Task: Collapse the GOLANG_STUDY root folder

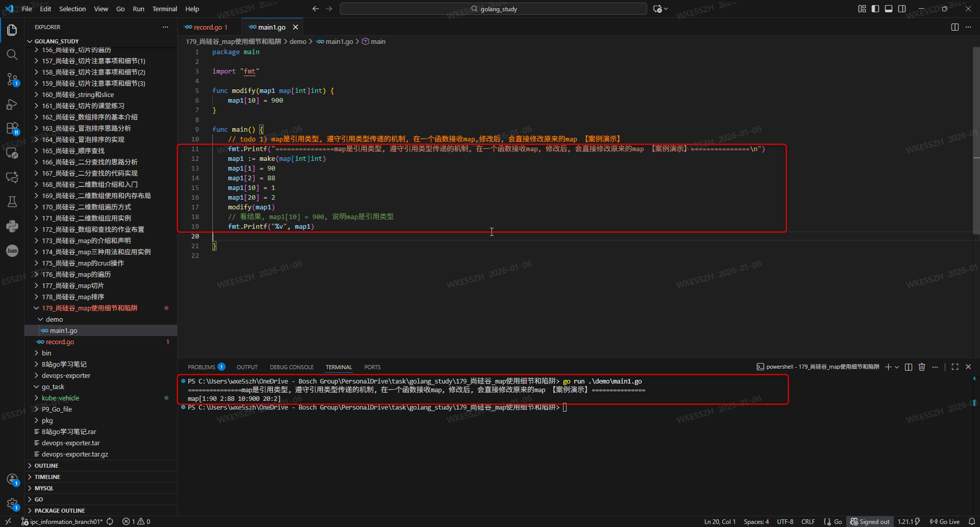Action: 101,41
